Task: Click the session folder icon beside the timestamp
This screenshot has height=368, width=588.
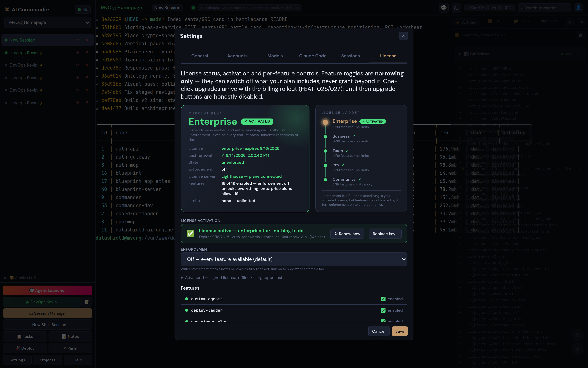Action: coord(456,8)
